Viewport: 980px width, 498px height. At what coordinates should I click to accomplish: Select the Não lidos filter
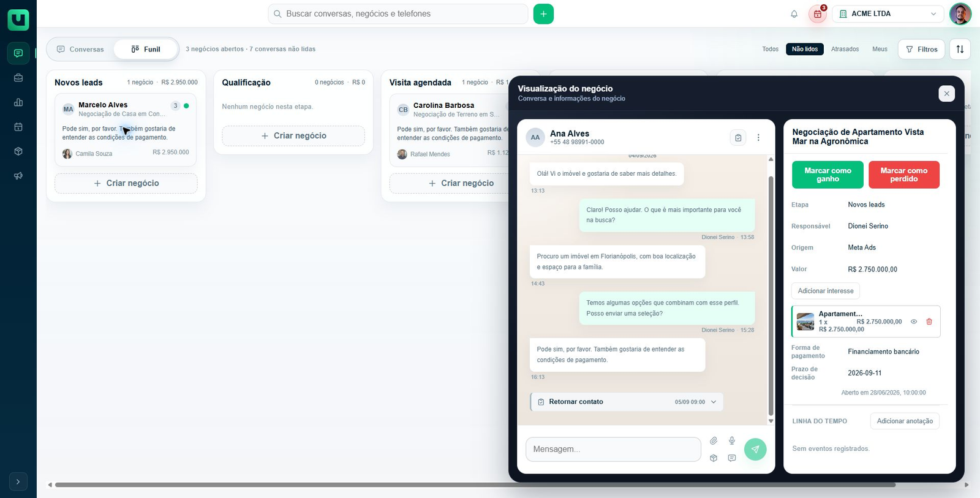coord(805,49)
